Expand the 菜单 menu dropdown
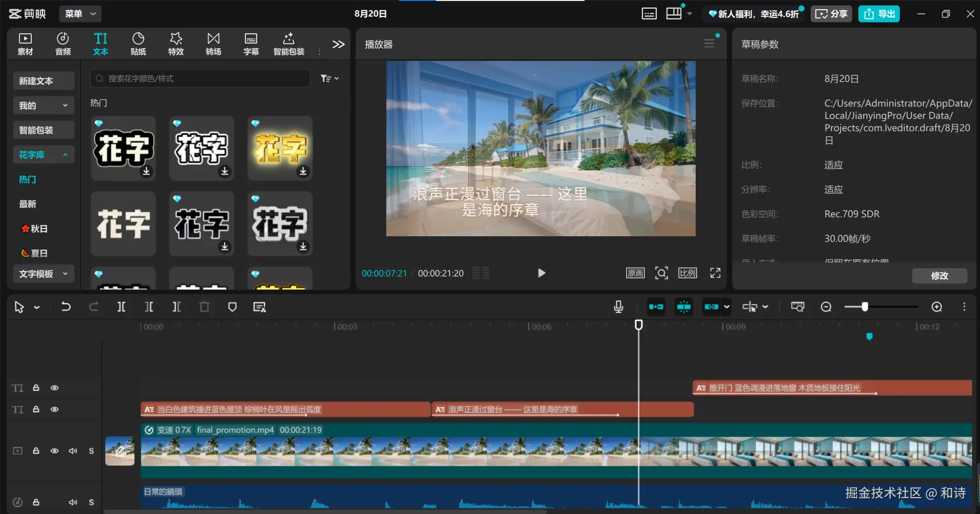Viewport: 980px width, 514px height. [80, 14]
